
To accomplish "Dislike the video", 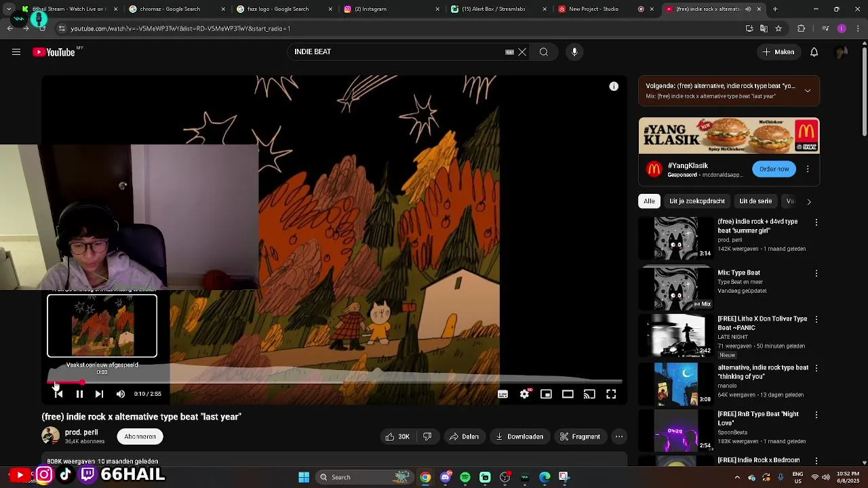I will point(427,436).
